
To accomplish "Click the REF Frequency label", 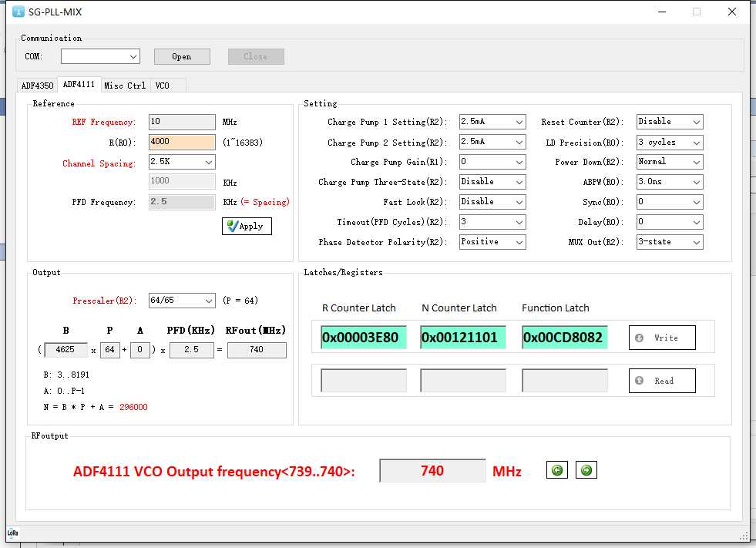I will click(x=104, y=122).
